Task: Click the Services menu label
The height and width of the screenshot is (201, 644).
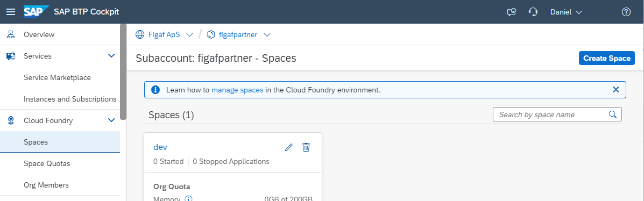Action: (38, 56)
